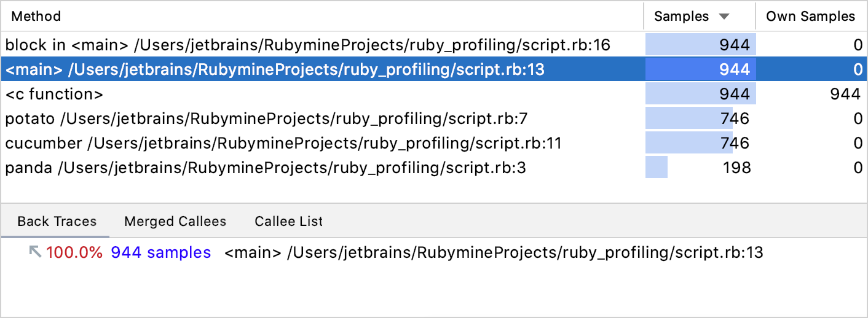
Task: Click the 100.0% percentage in back traces
Action: coord(74,252)
